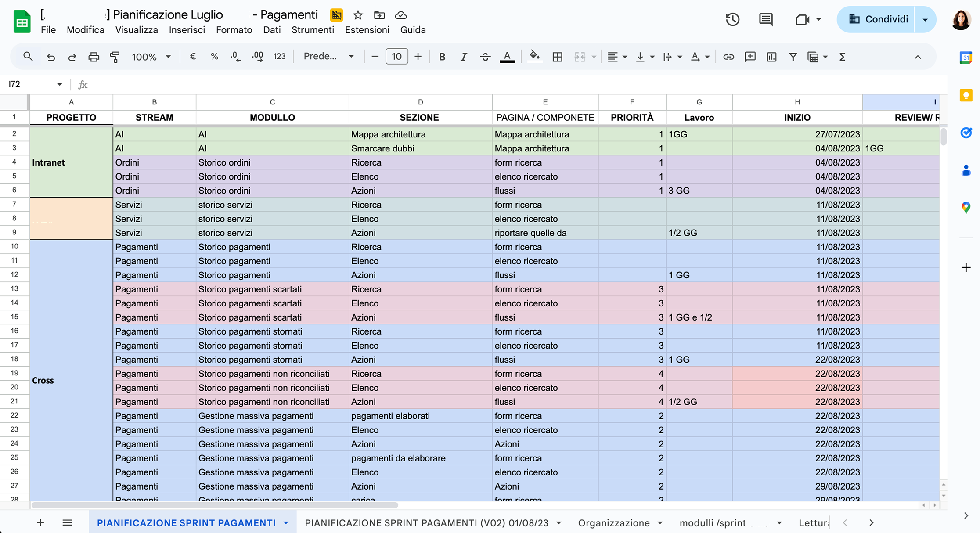Insert a chart using toolbar icon
Image resolution: width=980 pixels, height=533 pixels.
click(771, 57)
